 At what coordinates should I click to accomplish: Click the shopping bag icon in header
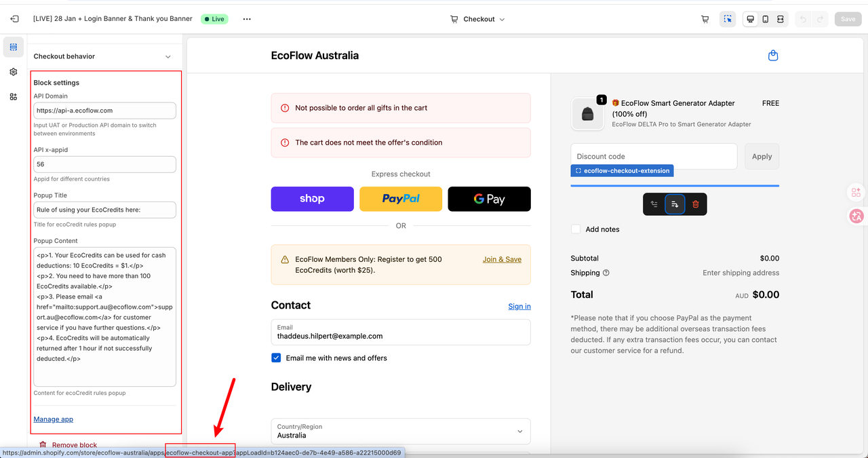click(x=772, y=56)
